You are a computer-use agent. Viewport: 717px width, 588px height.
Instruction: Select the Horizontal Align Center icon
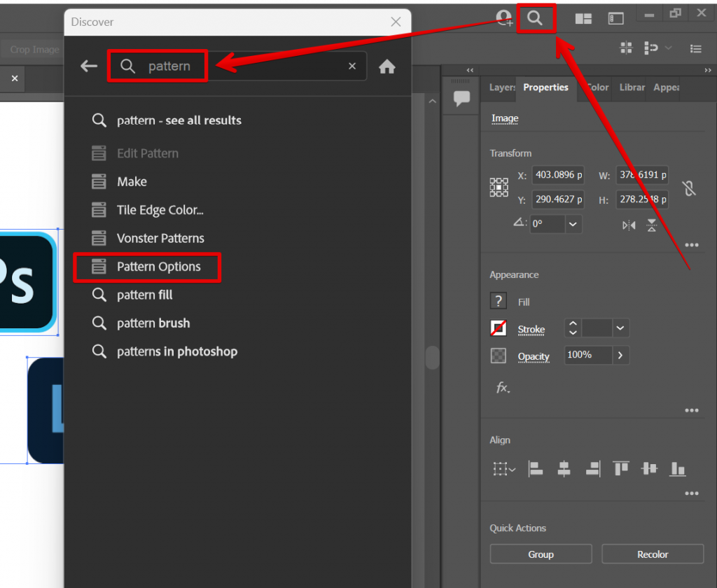564,469
